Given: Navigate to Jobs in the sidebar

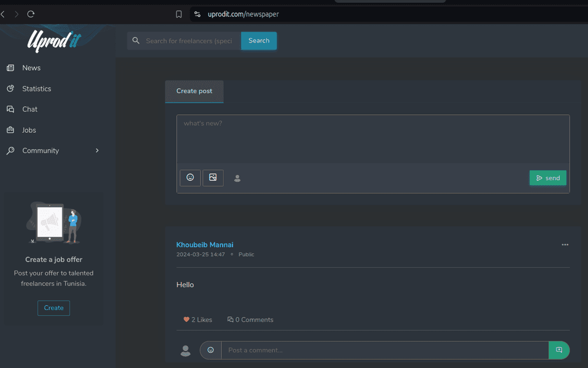Looking at the screenshot, I should coord(29,130).
